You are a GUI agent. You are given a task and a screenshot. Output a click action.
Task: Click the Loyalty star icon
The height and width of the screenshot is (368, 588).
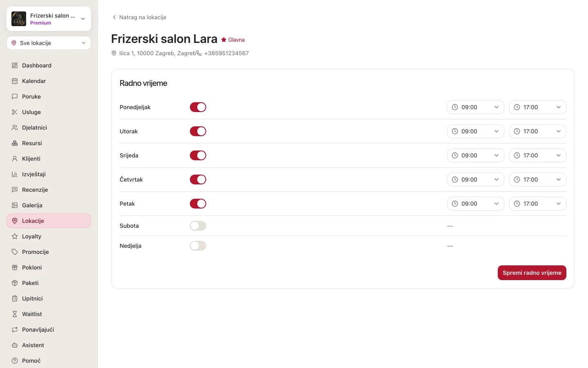coord(15,236)
